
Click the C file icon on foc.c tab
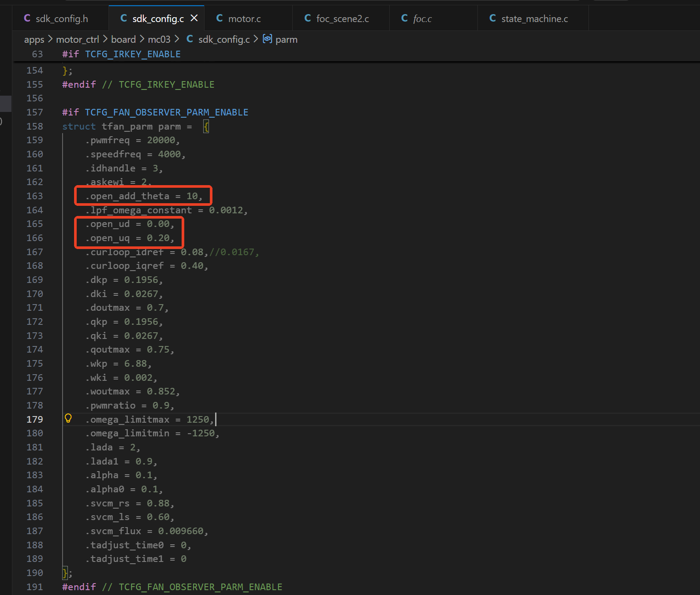[405, 18]
